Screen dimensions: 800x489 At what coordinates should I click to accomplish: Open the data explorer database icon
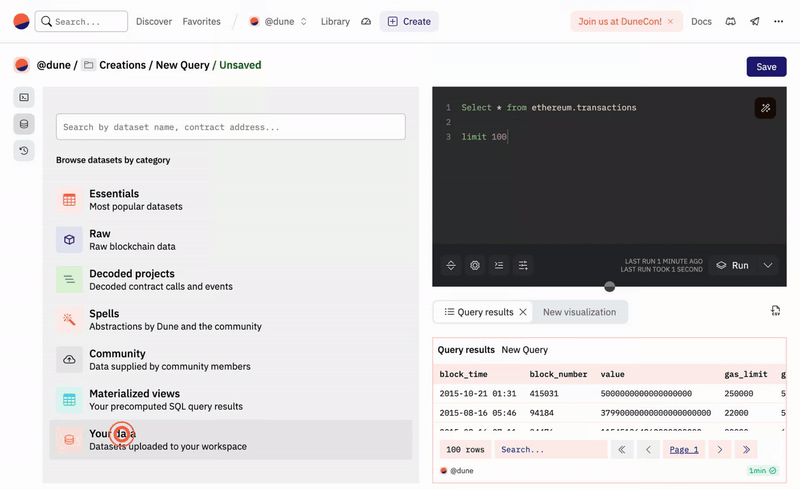(24, 124)
